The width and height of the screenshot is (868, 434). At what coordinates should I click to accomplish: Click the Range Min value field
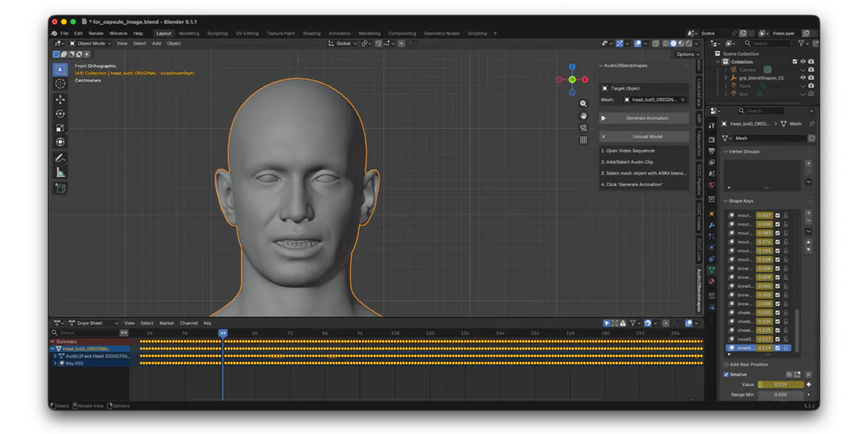[x=780, y=394]
